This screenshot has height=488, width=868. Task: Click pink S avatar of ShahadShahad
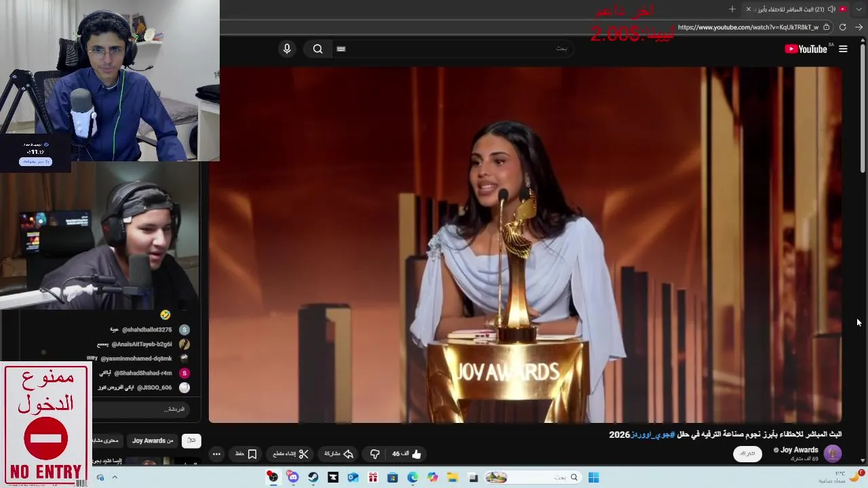184,373
